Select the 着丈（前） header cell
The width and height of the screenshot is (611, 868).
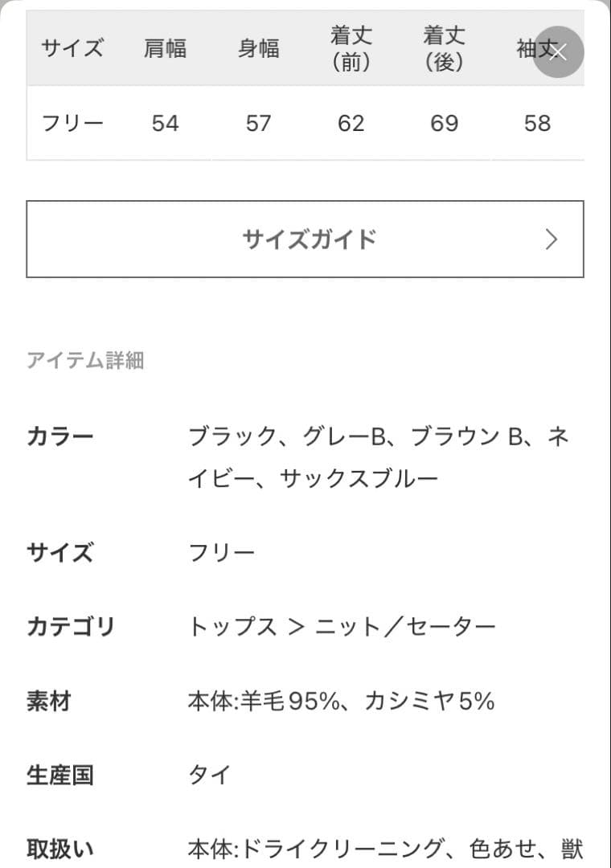[x=351, y=50]
